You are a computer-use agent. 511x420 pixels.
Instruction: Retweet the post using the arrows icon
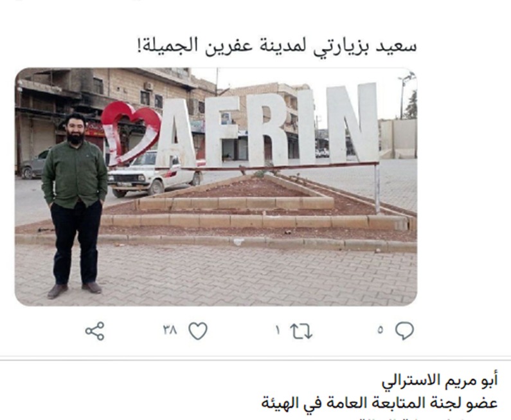click(301, 331)
